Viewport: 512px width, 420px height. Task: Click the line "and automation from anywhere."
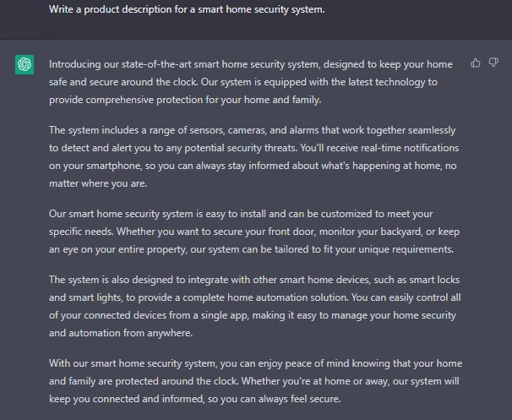click(x=121, y=333)
